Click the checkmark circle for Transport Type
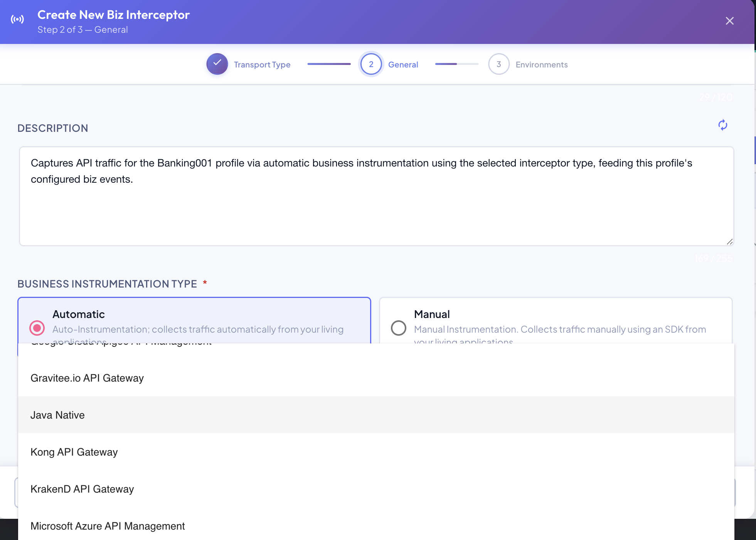756x540 pixels. point(217,64)
